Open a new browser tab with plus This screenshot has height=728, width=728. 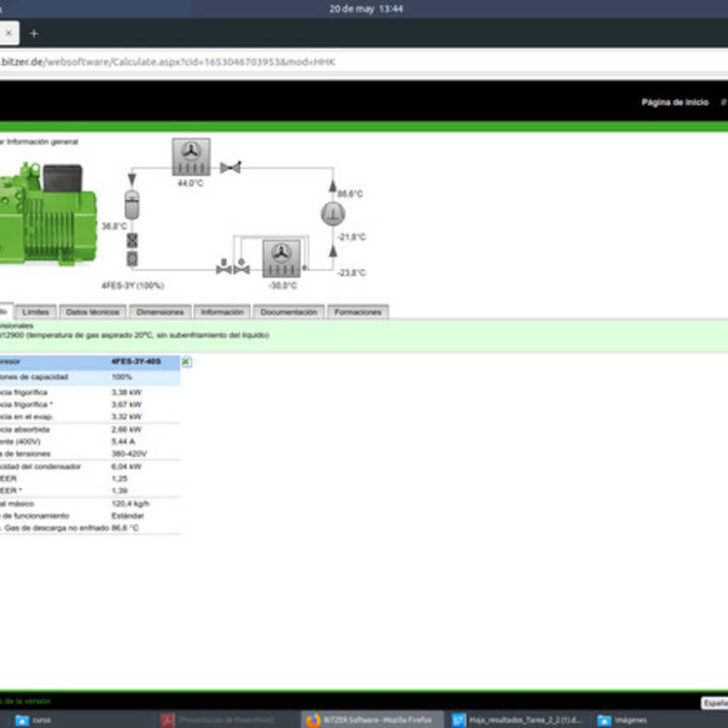[34, 33]
